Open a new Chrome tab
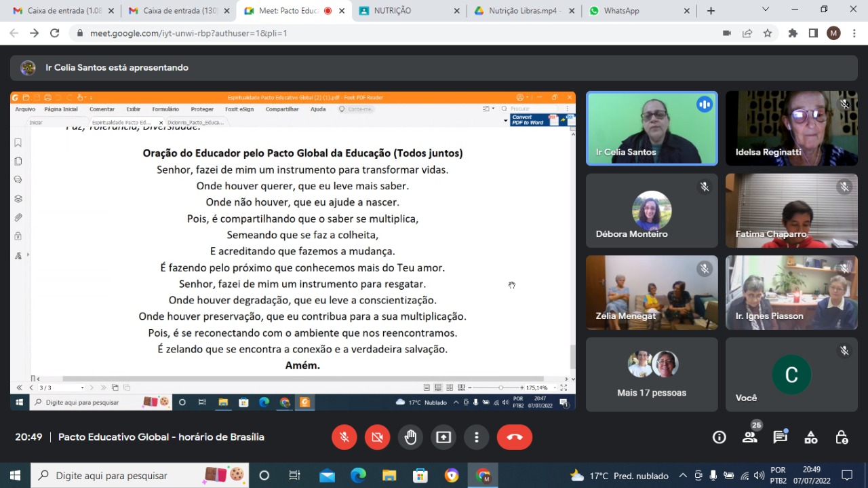Screen dimensions: 868x488 pyautogui.click(x=711, y=11)
